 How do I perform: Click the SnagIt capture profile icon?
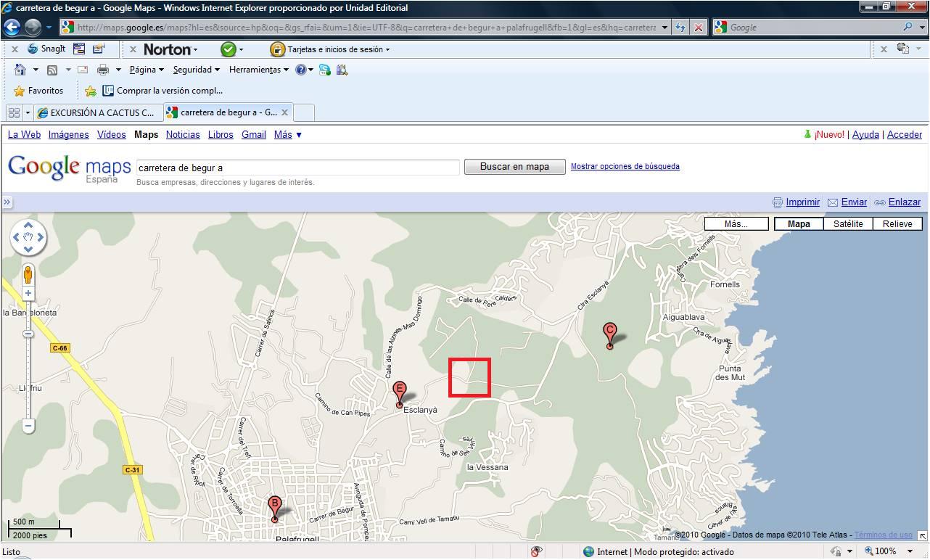(x=98, y=49)
